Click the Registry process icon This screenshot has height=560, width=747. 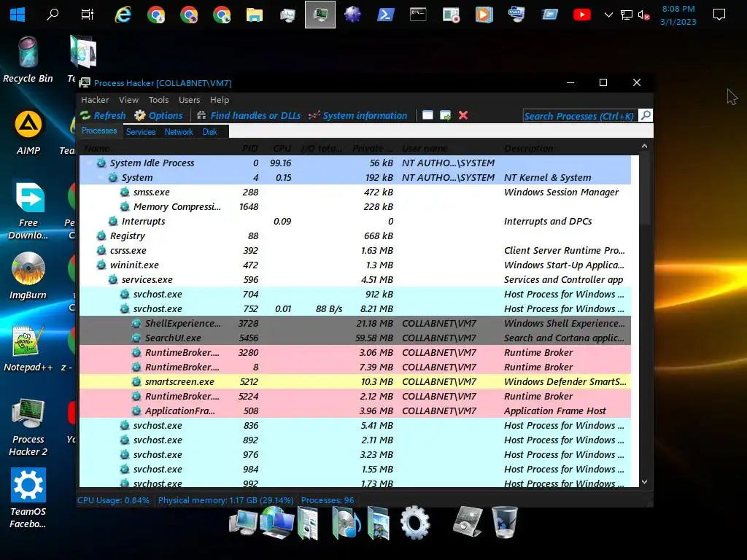point(101,236)
